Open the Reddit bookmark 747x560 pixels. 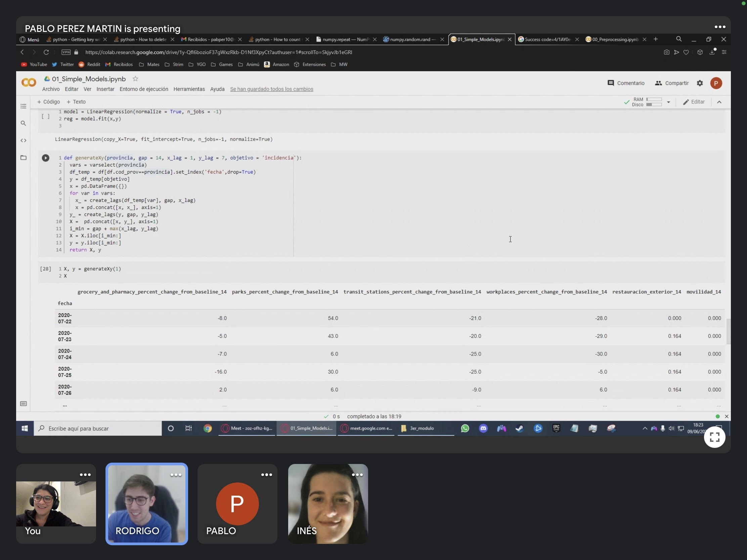(x=89, y=64)
